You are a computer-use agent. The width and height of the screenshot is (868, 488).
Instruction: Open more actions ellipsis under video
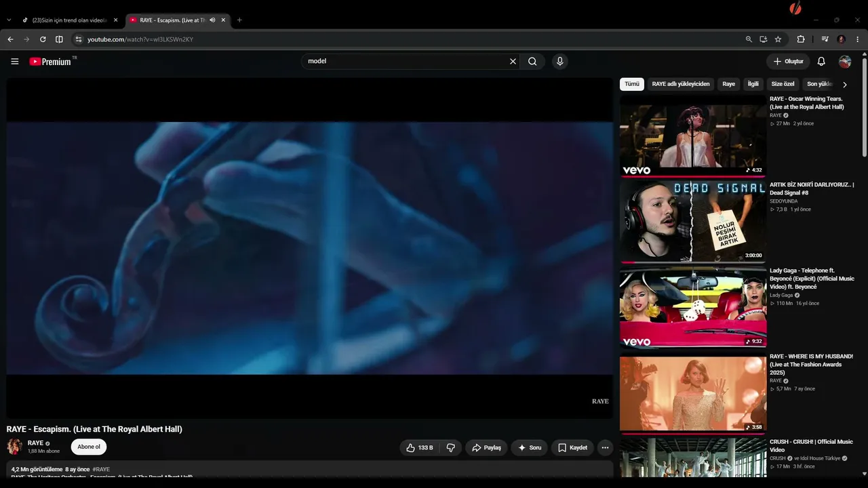[x=605, y=448]
